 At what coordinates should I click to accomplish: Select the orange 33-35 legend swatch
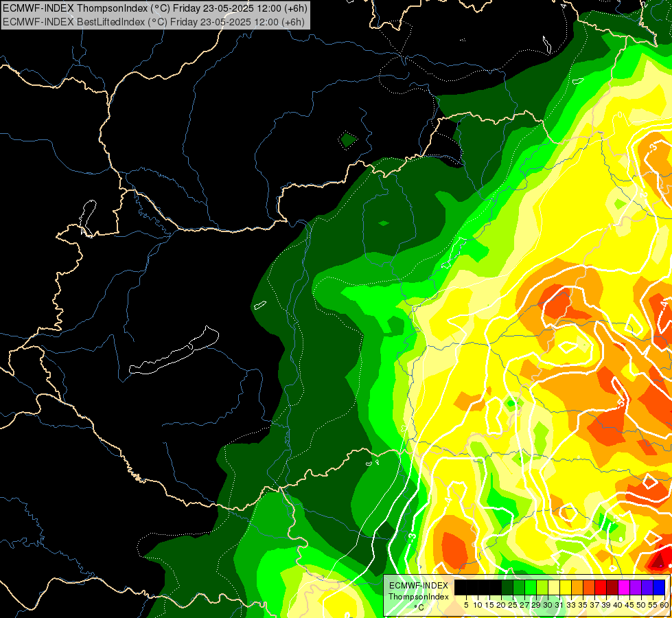click(x=577, y=588)
